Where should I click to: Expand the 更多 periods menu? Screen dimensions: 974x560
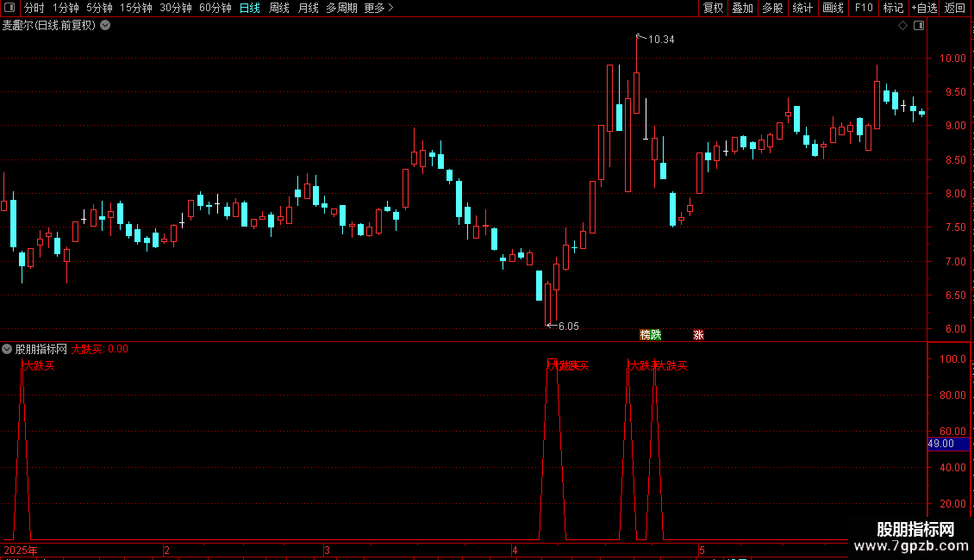pyautogui.click(x=378, y=8)
